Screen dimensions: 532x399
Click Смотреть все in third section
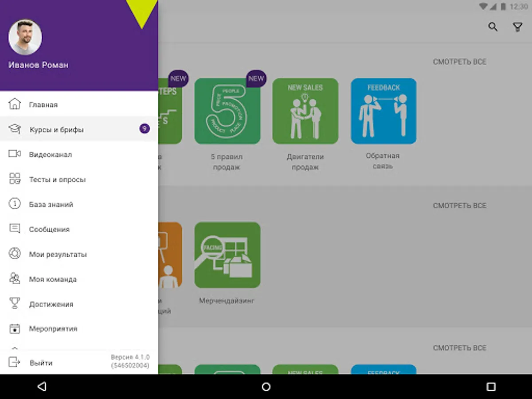coord(459,348)
